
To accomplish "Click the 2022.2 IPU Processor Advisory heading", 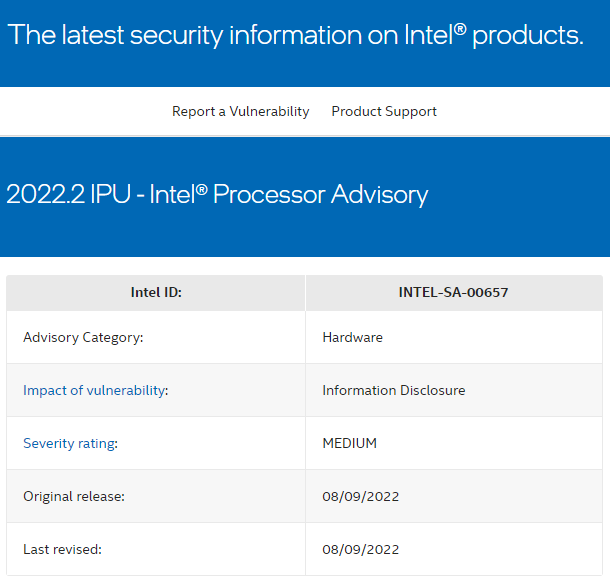I will [x=217, y=194].
